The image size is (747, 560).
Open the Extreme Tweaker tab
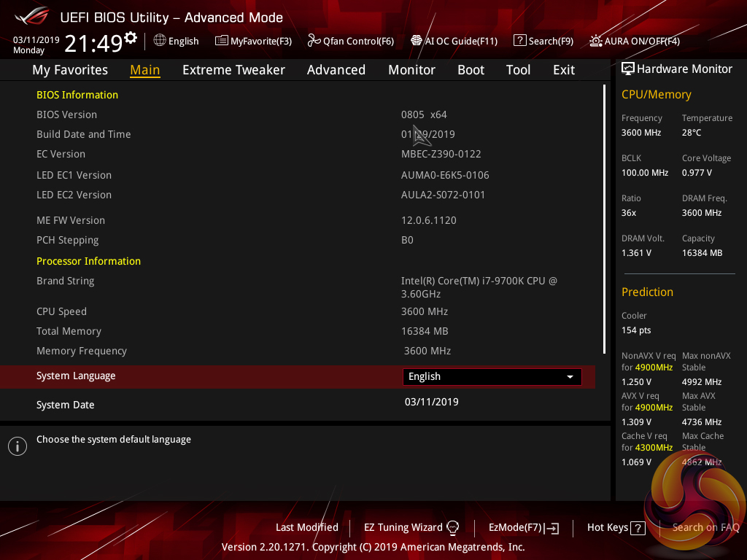233,70
